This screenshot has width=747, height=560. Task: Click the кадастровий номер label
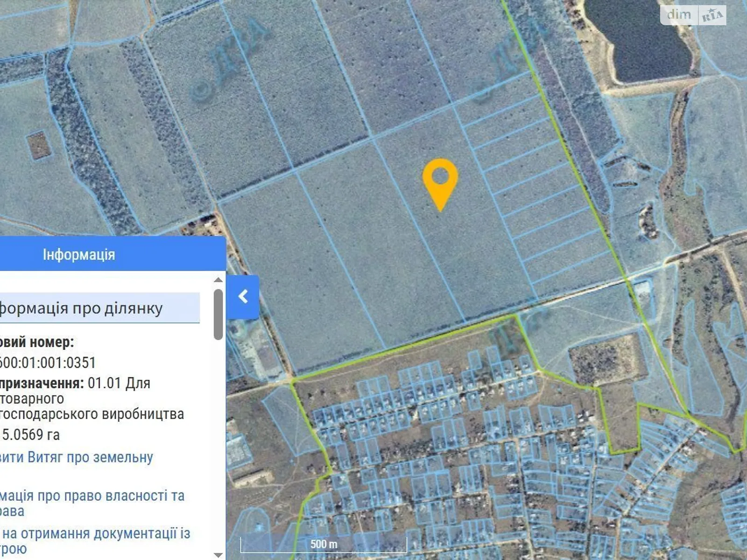point(37,342)
